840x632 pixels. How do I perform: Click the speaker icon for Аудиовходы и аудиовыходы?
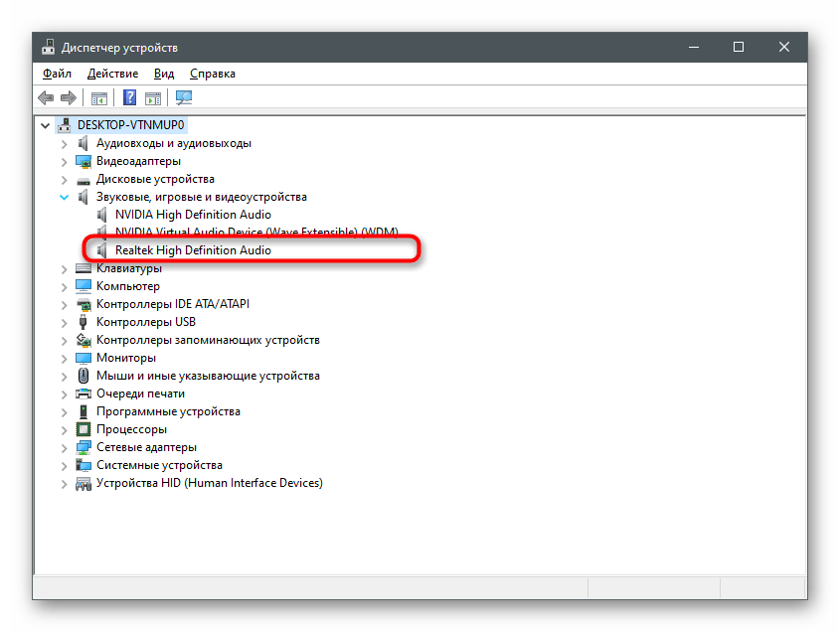pos(84,143)
